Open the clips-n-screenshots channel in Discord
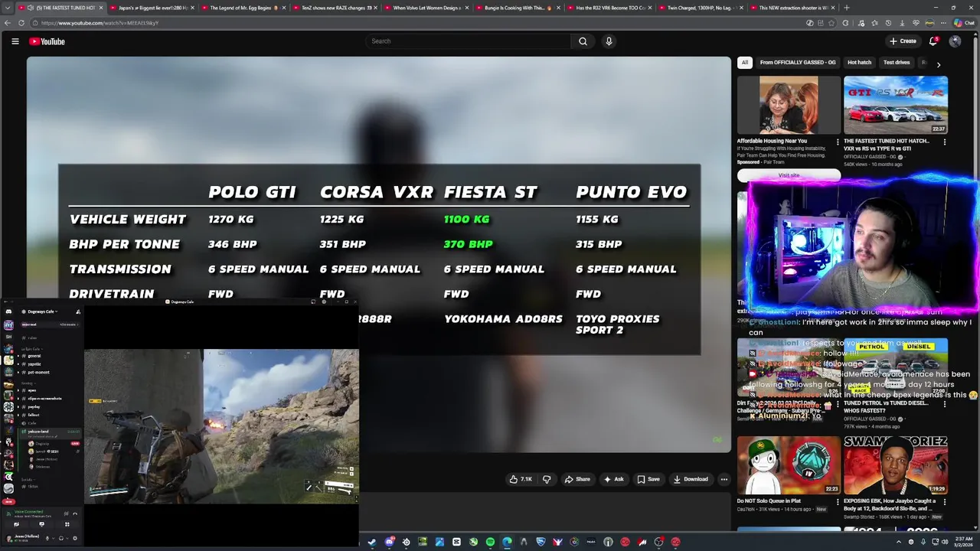Image resolution: width=980 pixels, height=551 pixels. click(x=44, y=399)
